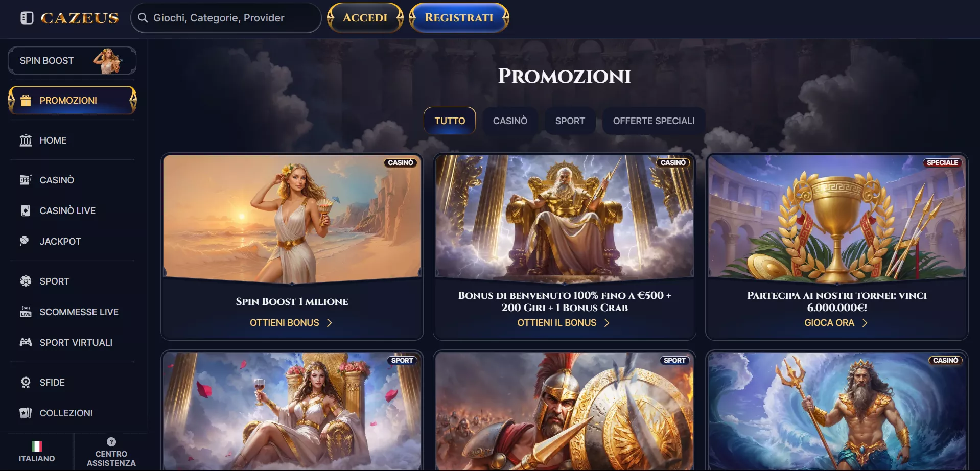Open Sport Virtuali gamepad icon

tap(26, 342)
